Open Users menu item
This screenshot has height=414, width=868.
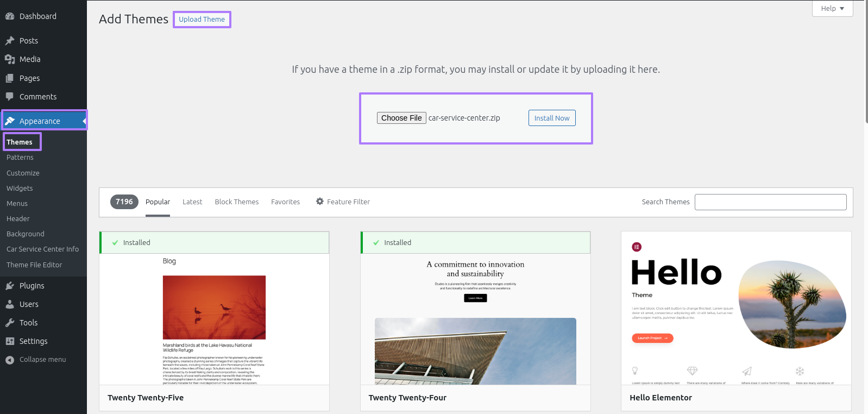tap(43, 304)
